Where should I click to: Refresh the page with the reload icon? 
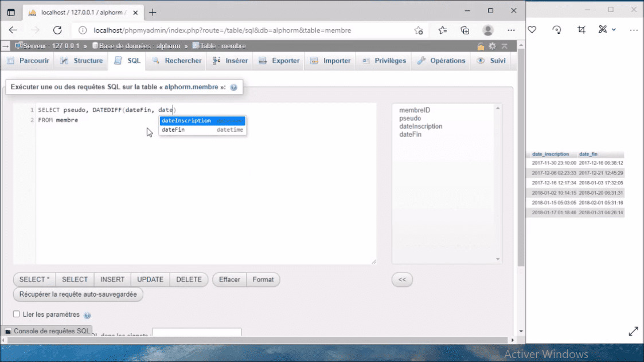(57, 30)
